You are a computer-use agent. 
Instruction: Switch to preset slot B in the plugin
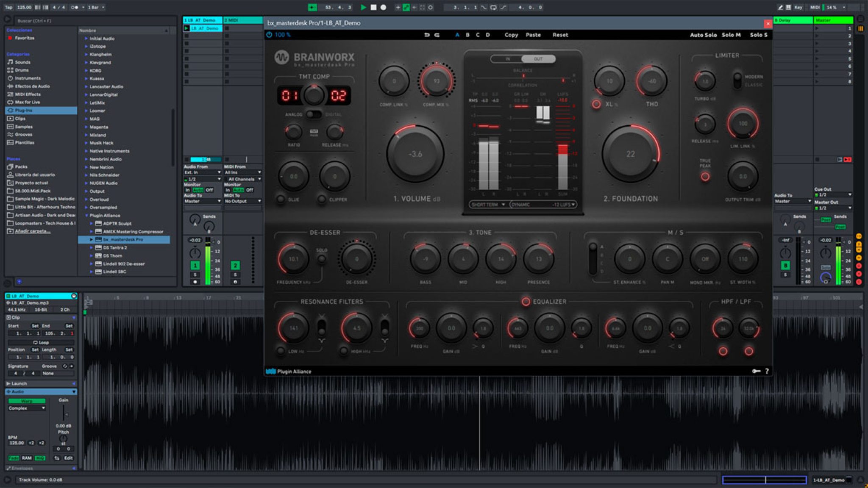pos(467,35)
